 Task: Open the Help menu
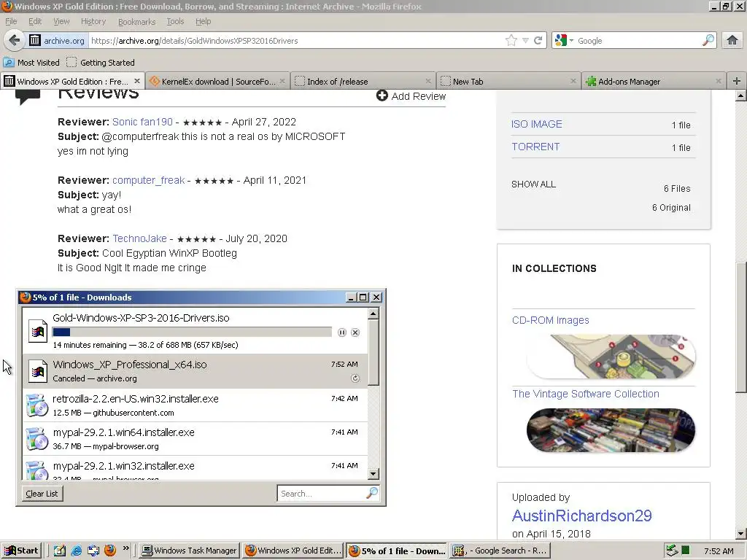[x=203, y=21]
